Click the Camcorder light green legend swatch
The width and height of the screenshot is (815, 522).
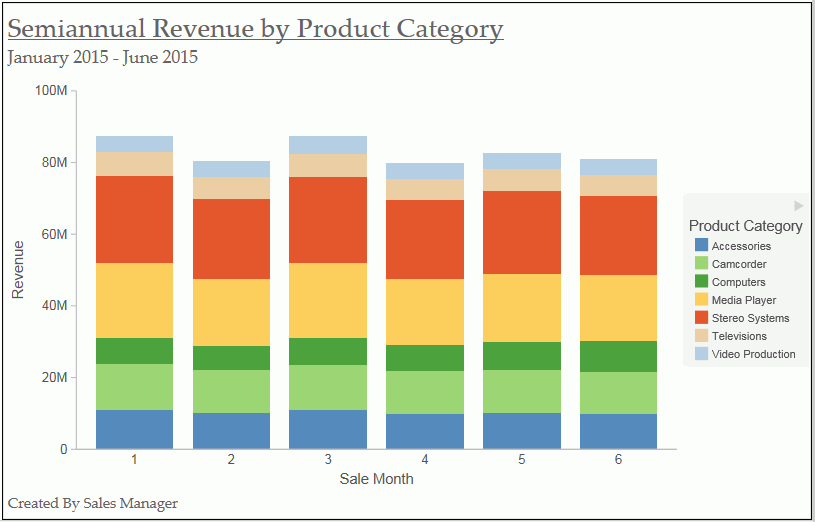click(701, 263)
